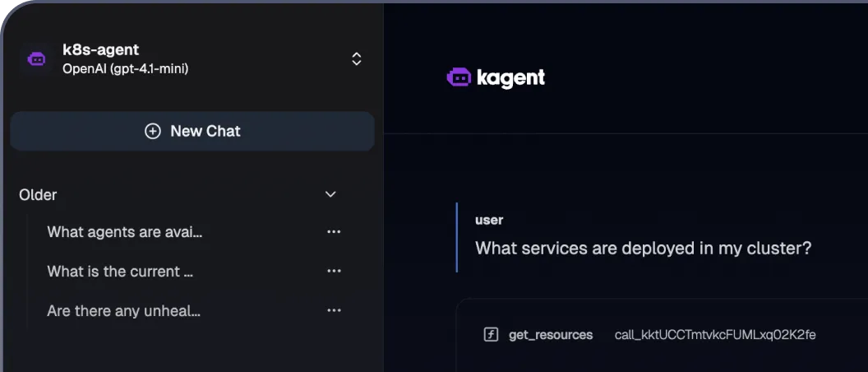Click the kagent logo
Screen dimensions: 868x372
496,78
